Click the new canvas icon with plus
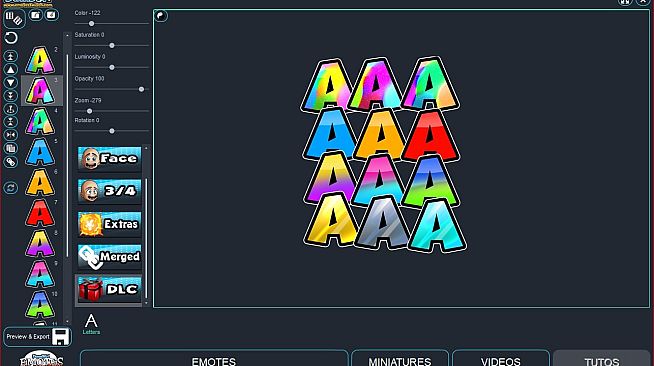This screenshot has width=654, height=366. pos(36,15)
